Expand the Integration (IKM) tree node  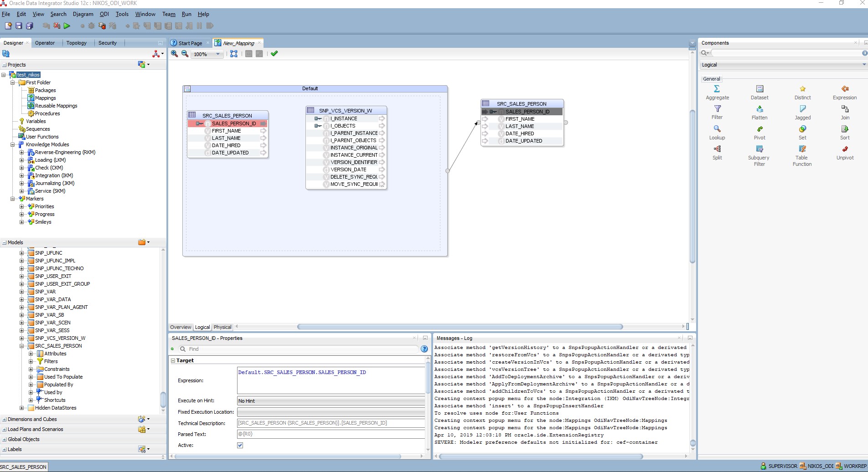tap(21, 175)
